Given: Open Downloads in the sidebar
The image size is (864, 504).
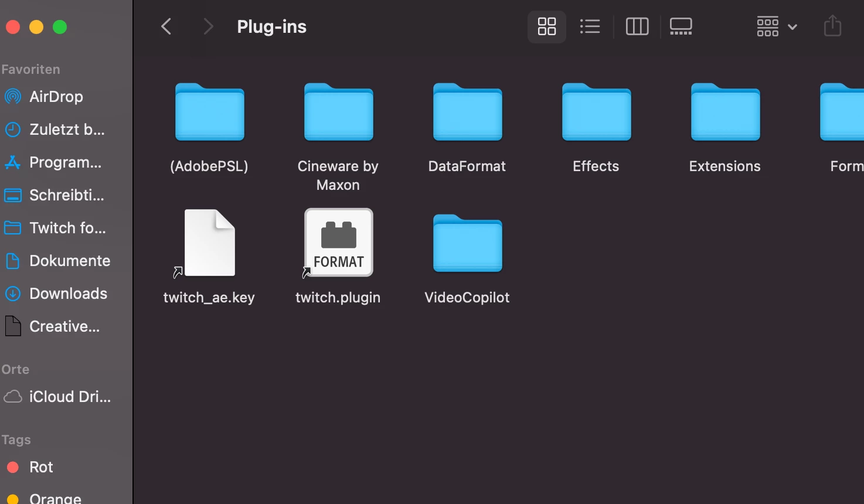Looking at the screenshot, I should pos(68,294).
